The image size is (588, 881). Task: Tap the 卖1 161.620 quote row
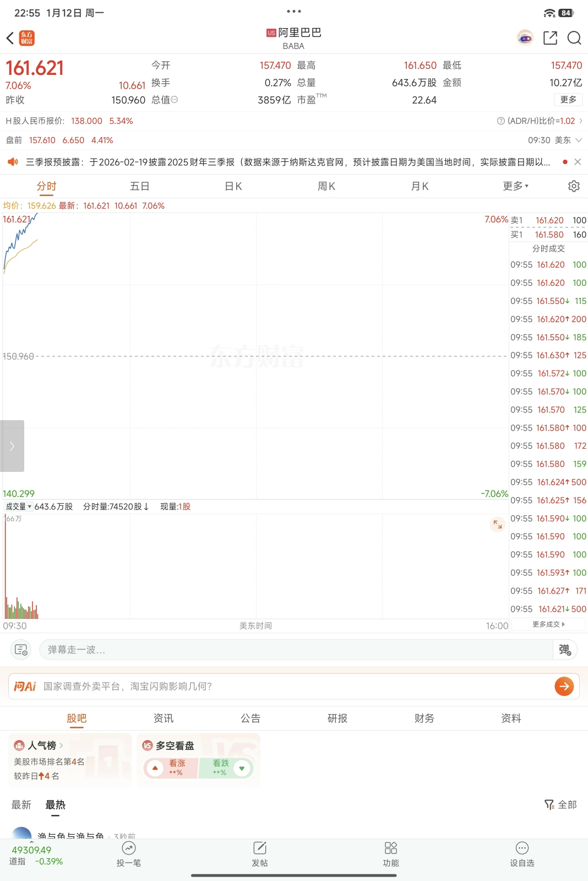point(548,220)
